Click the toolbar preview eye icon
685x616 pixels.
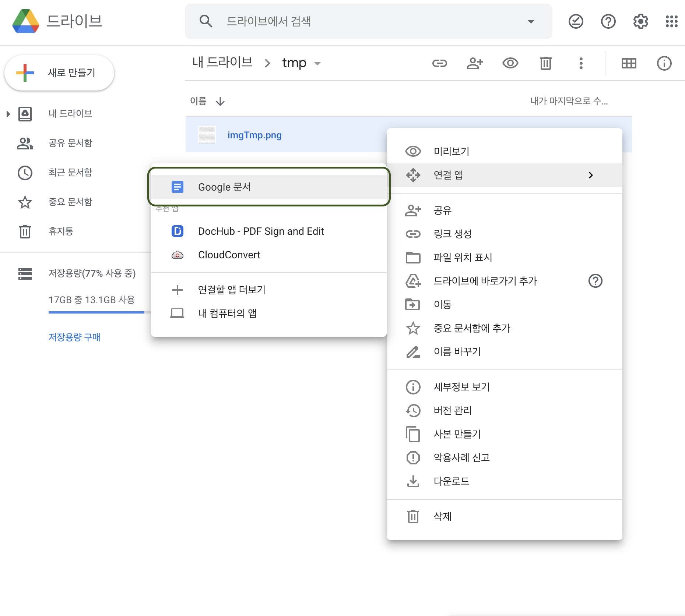click(510, 63)
